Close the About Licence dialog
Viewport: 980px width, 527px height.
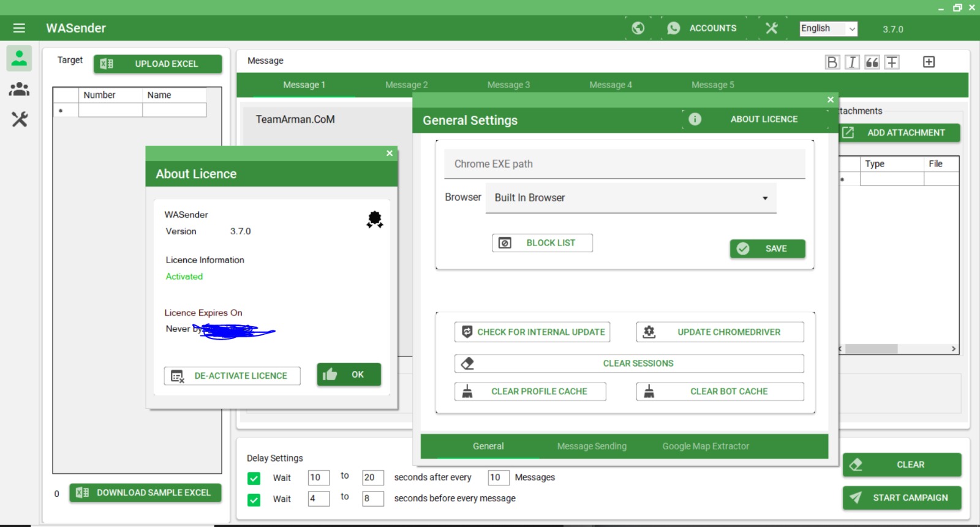point(390,154)
